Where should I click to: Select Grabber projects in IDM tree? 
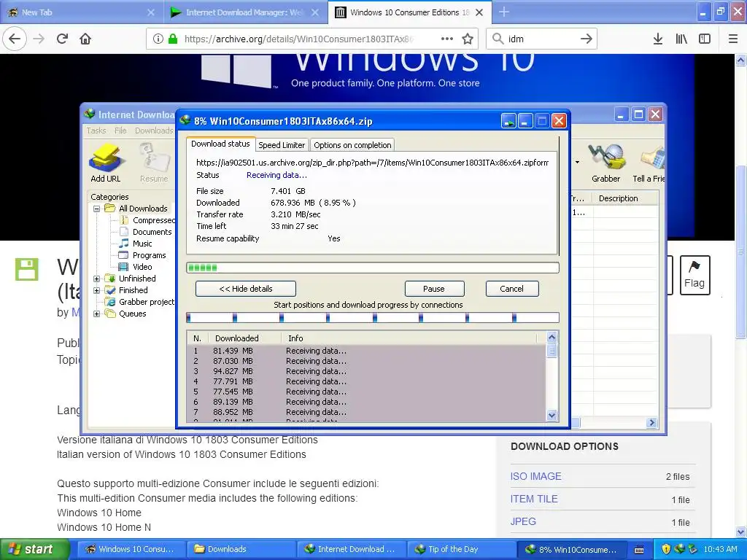(141, 302)
